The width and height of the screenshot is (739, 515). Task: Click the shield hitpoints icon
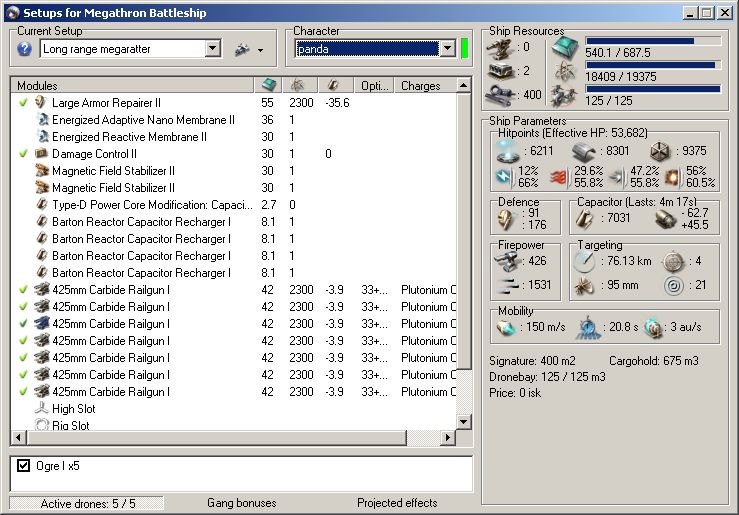510,151
